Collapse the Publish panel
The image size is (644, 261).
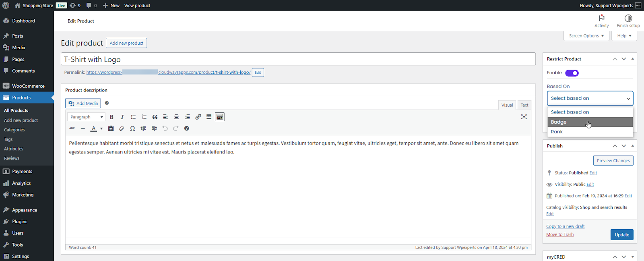[633, 146]
